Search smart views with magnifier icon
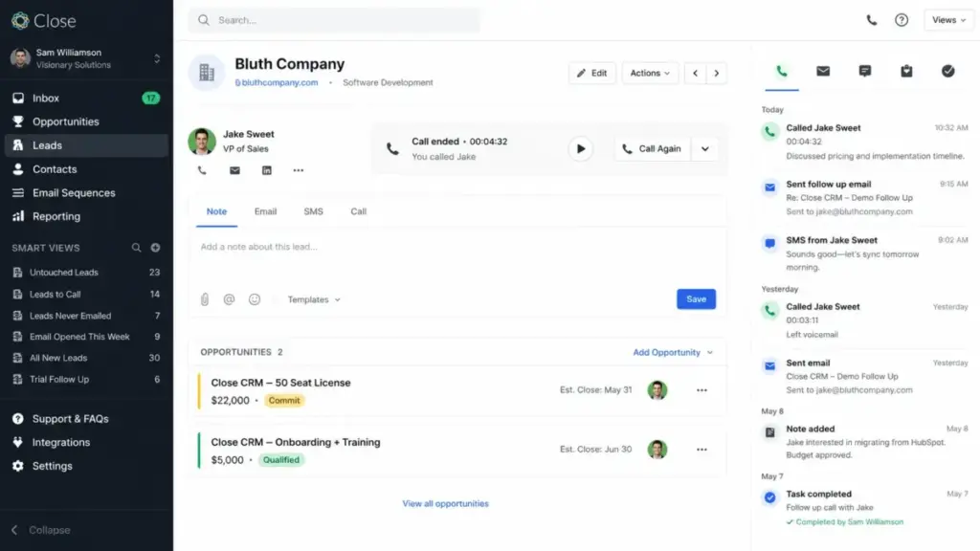980x551 pixels. [136, 248]
